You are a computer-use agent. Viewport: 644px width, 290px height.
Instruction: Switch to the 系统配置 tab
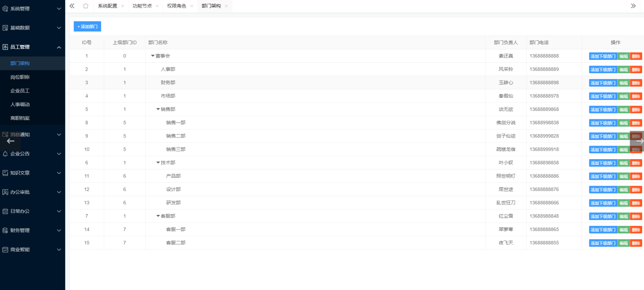coord(107,6)
